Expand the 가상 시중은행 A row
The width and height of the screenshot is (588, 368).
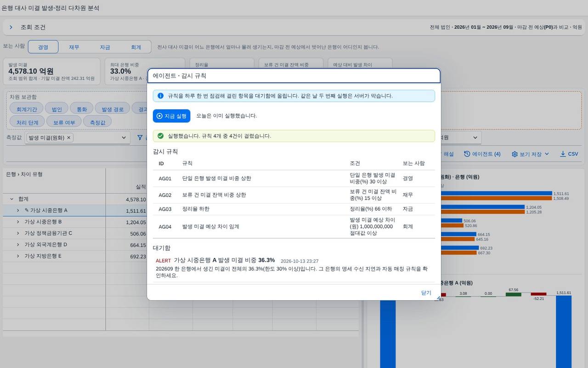tap(18, 210)
